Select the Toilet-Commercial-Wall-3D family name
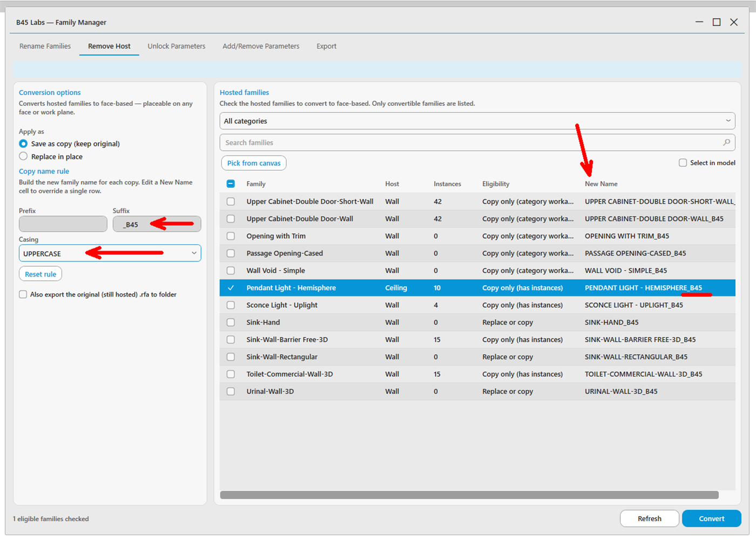Screen dimensions: 756x540 pyautogui.click(x=289, y=374)
